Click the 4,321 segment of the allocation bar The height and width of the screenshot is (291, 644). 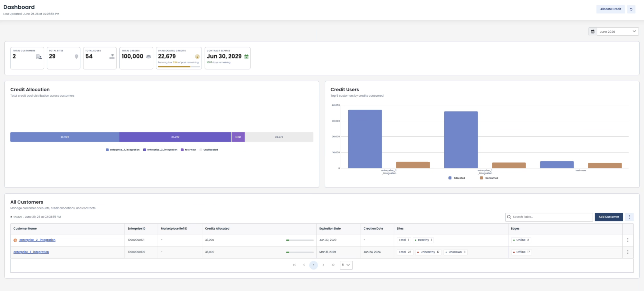tap(238, 137)
